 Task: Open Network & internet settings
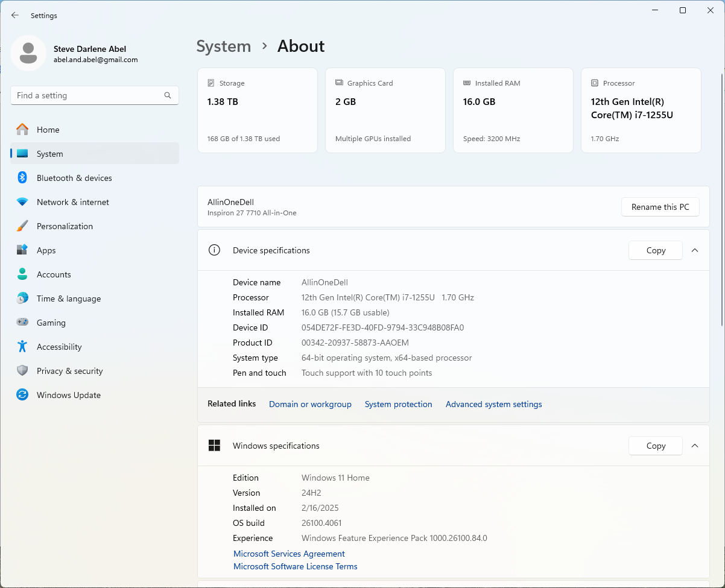pos(95,202)
